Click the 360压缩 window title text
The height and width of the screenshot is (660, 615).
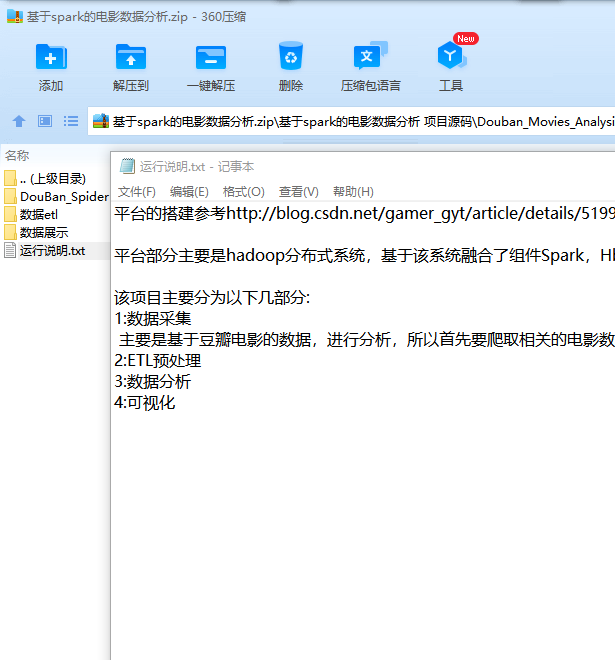click(136, 17)
